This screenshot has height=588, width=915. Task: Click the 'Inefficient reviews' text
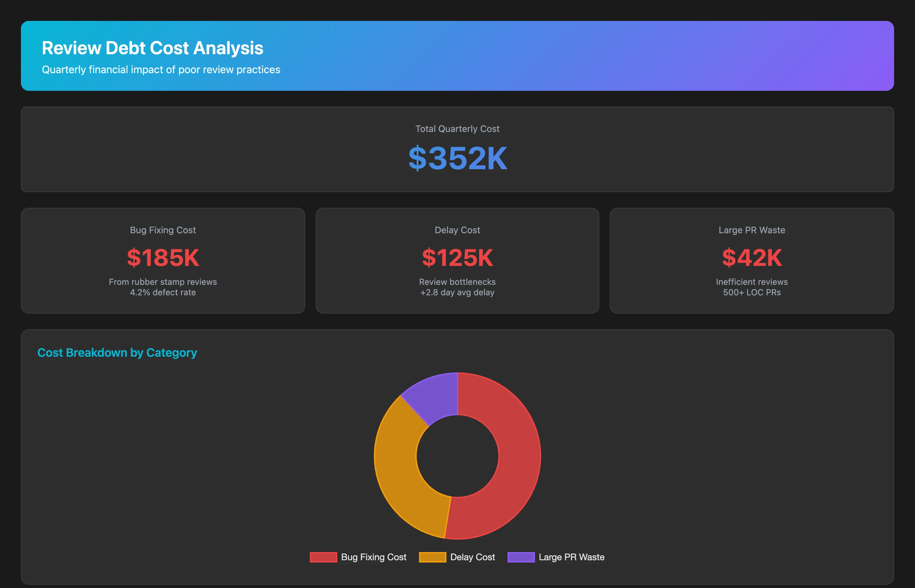click(x=752, y=282)
